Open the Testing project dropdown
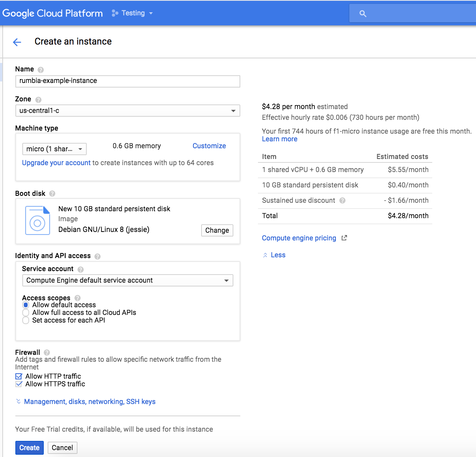 pos(132,13)
